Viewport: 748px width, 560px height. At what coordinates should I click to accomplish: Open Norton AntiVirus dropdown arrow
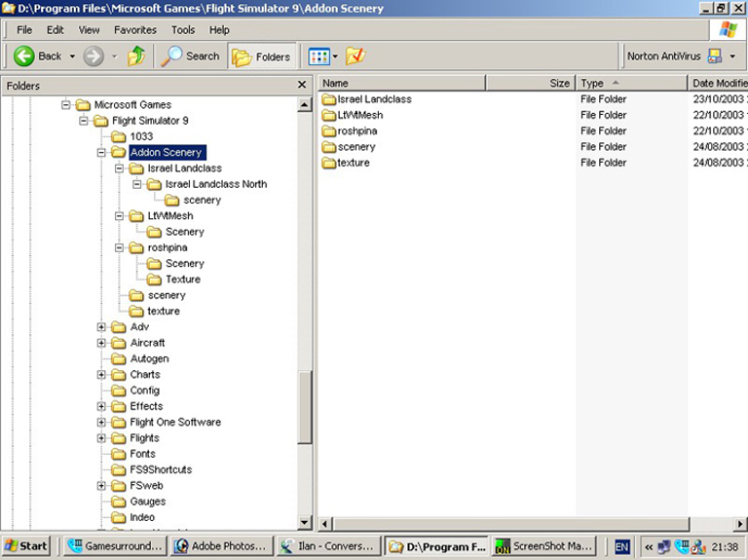pyautogui.click(x=732, y=56)
